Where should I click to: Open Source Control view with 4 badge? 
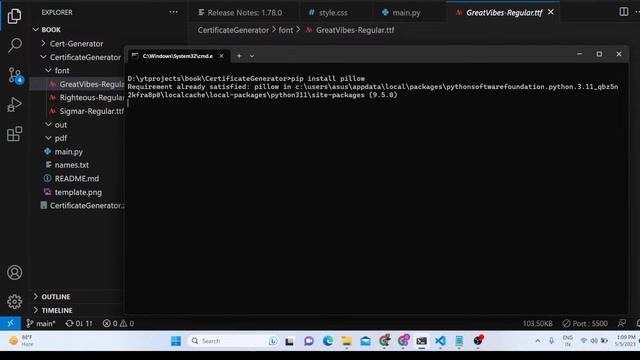15,76
